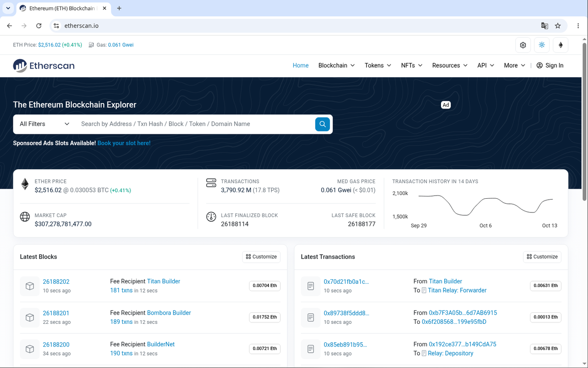Image resolution: width=588 pixels, height=368 pixels.
Task: Click the browser address bar URL etherscan.io
Action: point(81,26)
